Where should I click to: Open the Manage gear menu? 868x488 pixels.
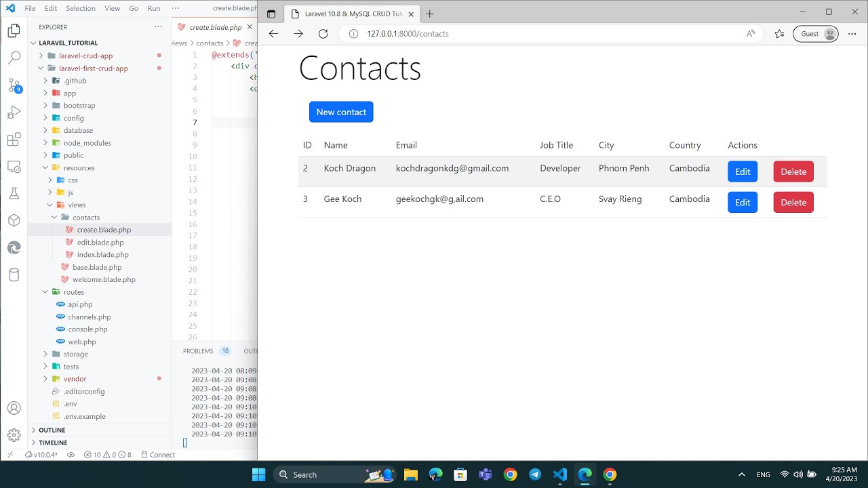(x=14, y=435)
